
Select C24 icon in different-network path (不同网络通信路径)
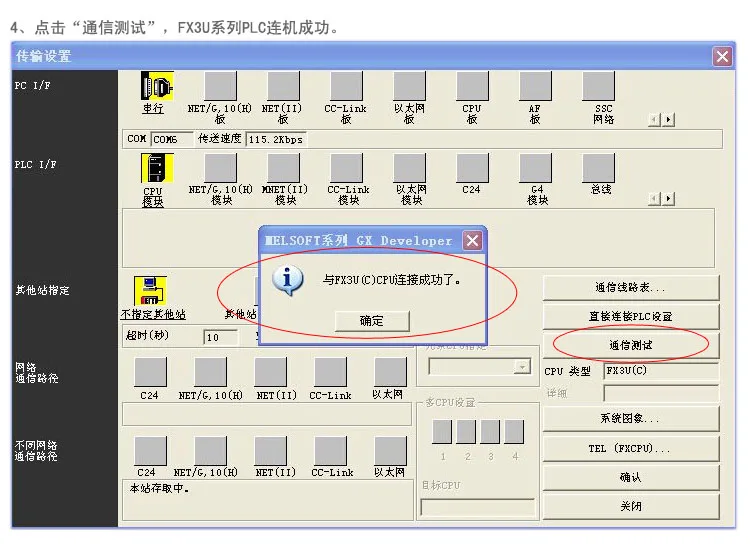tap(150, 451)
